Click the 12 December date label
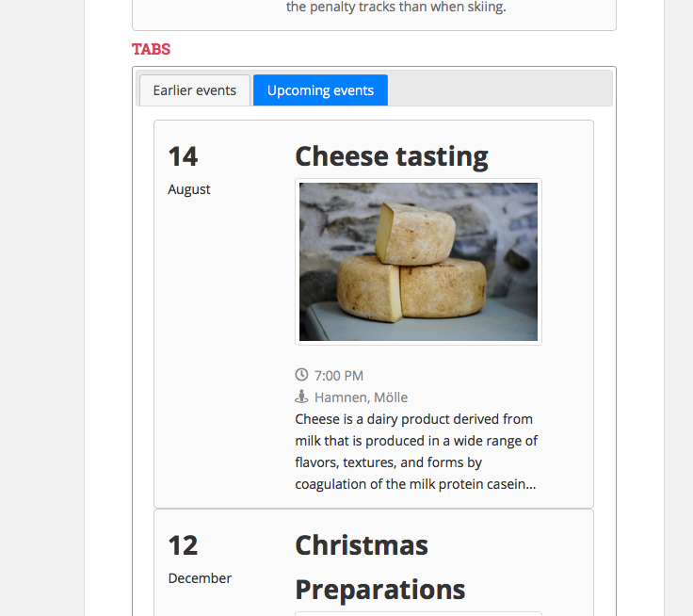This screenshot has width=693, height=616. click(200, 559)
